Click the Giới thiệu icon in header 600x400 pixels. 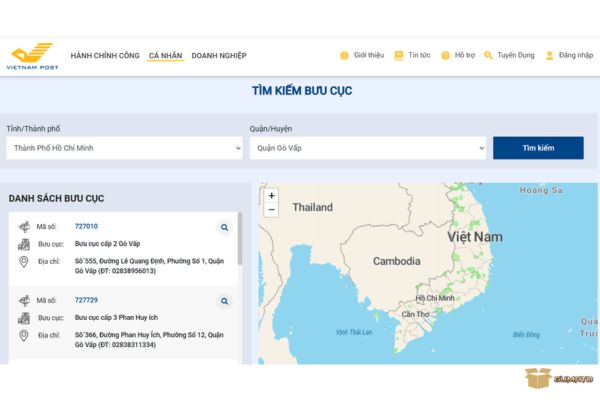point(345,56)
